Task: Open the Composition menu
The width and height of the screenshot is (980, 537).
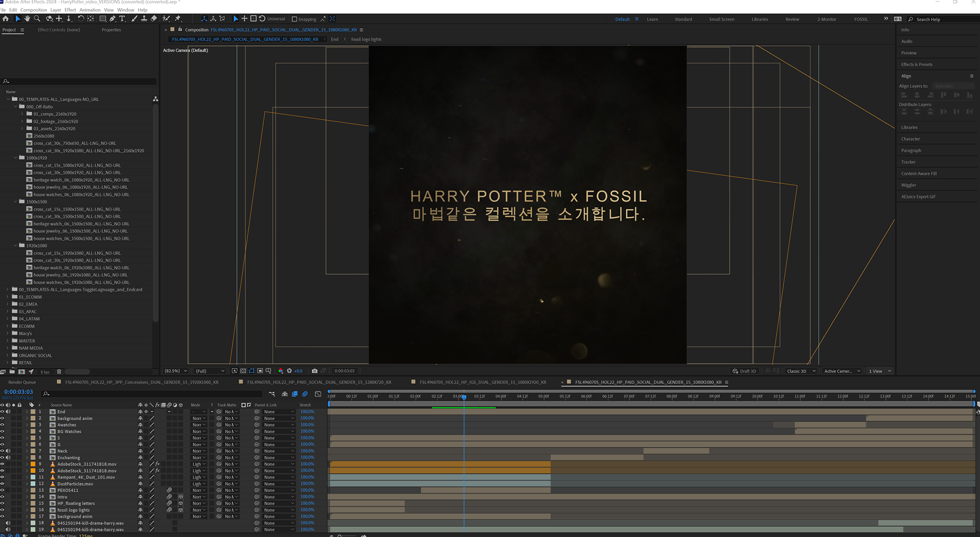Action: point(34,10)
